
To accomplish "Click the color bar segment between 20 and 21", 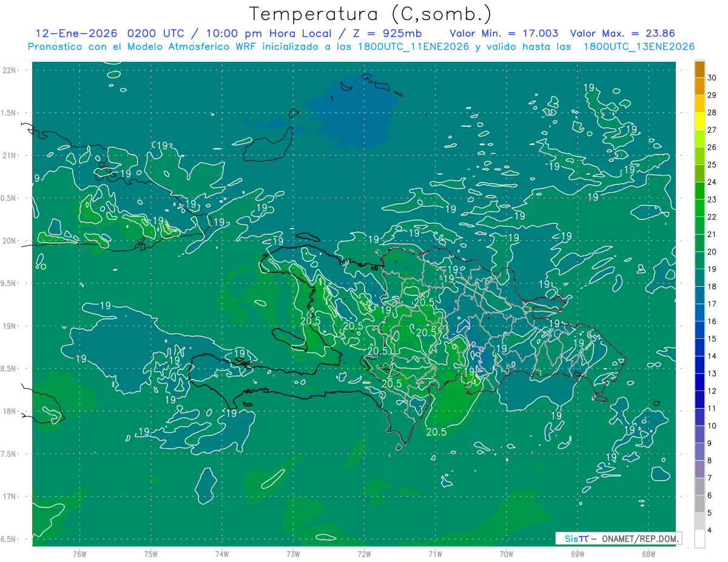I will [x=699, y=243].
